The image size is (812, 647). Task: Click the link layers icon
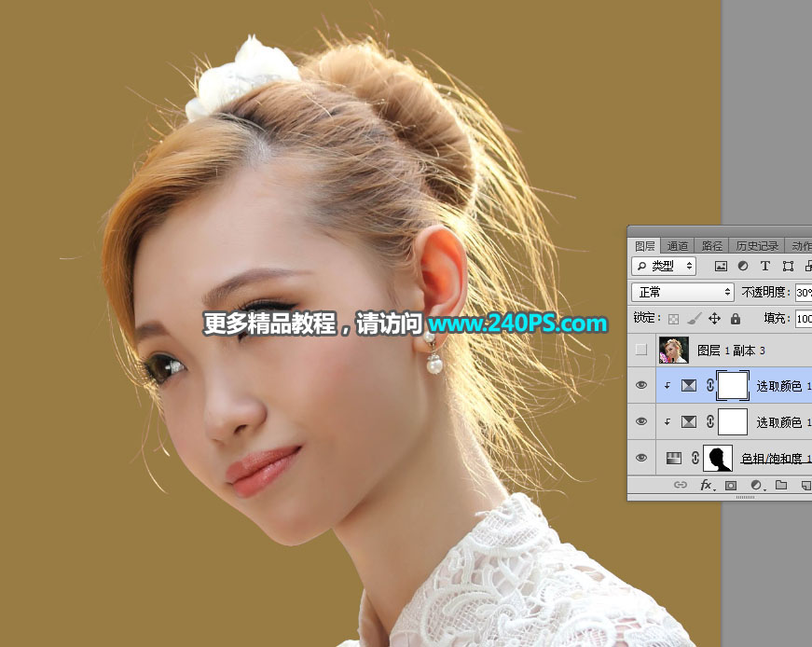coord(681,485)
